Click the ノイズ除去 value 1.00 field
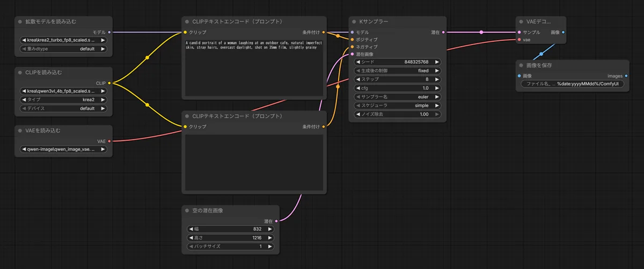This screenshot has width=644, height=269. coord(398,114)
